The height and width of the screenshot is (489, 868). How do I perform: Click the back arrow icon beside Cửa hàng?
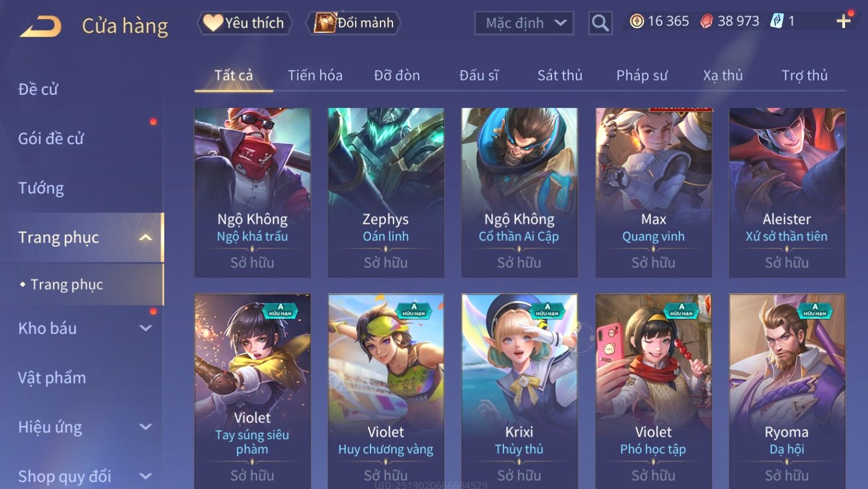tap(40, 26)
